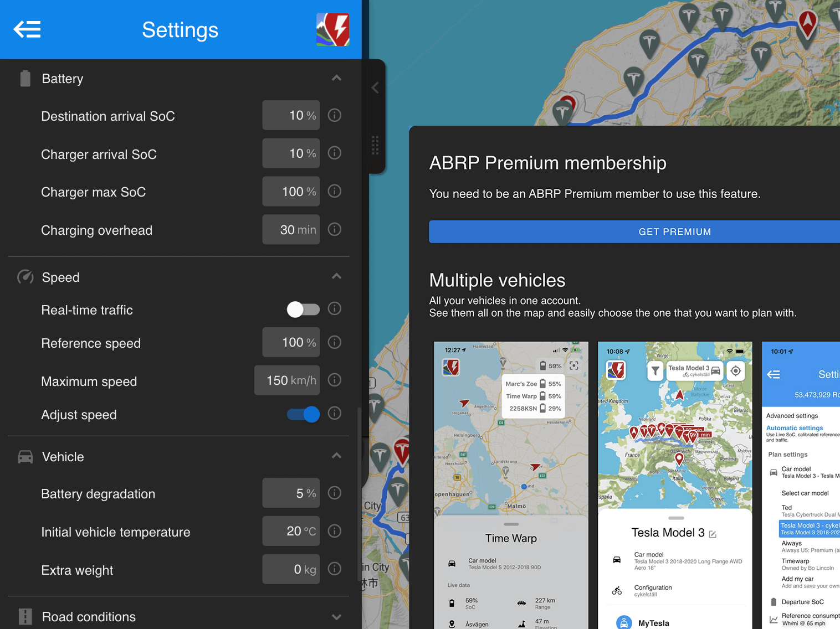Click the Speed gauge section icon
Viewport: 840px width, 629px height.
click(x=25, y=277)
